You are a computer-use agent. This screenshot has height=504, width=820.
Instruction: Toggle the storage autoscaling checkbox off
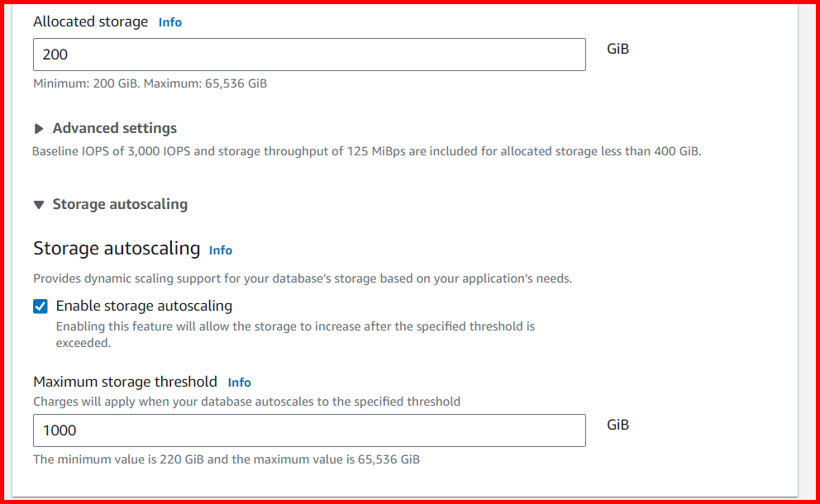pyautogui.click(x=40, y=306)
